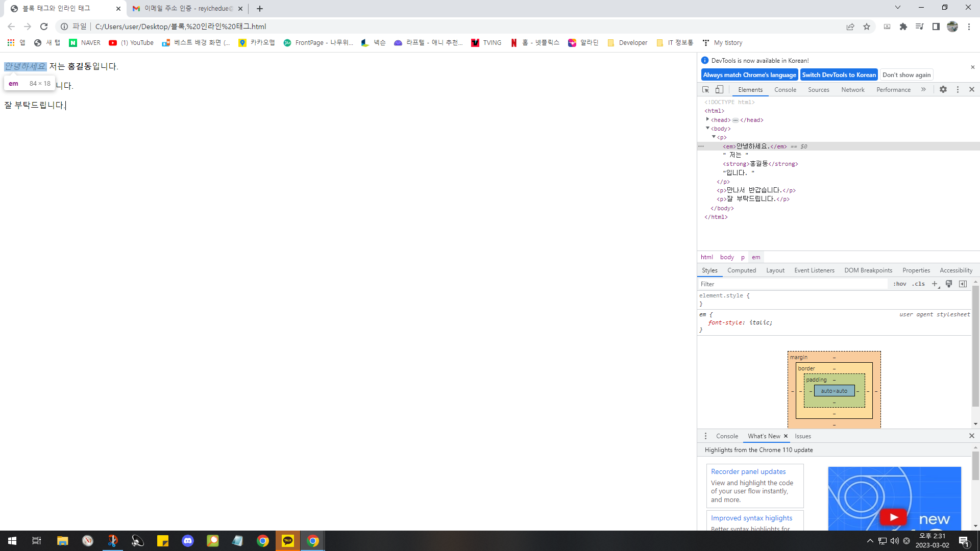Toggle the device toolbar icon
Viewport: 980px width, 551px height.
point(719,89)
